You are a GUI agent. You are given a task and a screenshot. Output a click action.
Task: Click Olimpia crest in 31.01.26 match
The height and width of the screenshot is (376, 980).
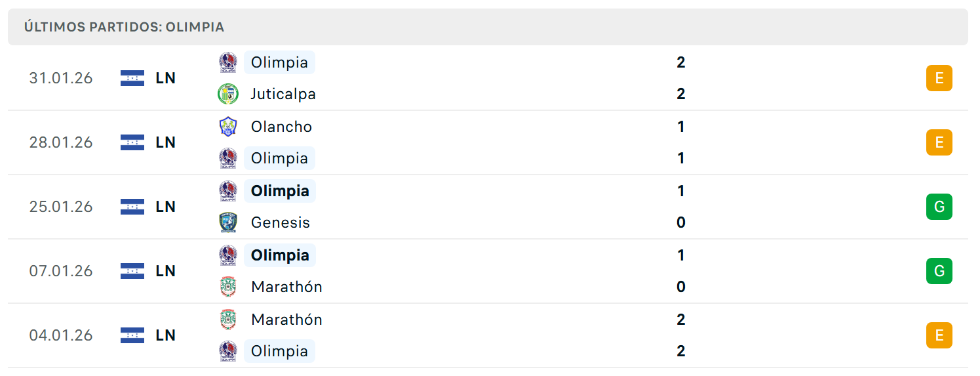[x=228, y=62]
